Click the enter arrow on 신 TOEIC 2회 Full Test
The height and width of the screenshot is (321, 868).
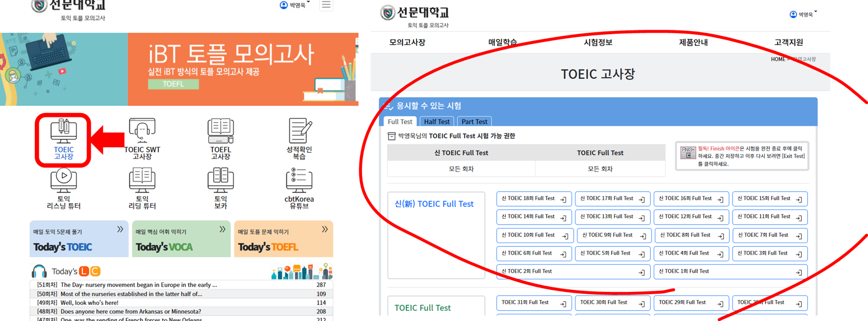[642, 272]
